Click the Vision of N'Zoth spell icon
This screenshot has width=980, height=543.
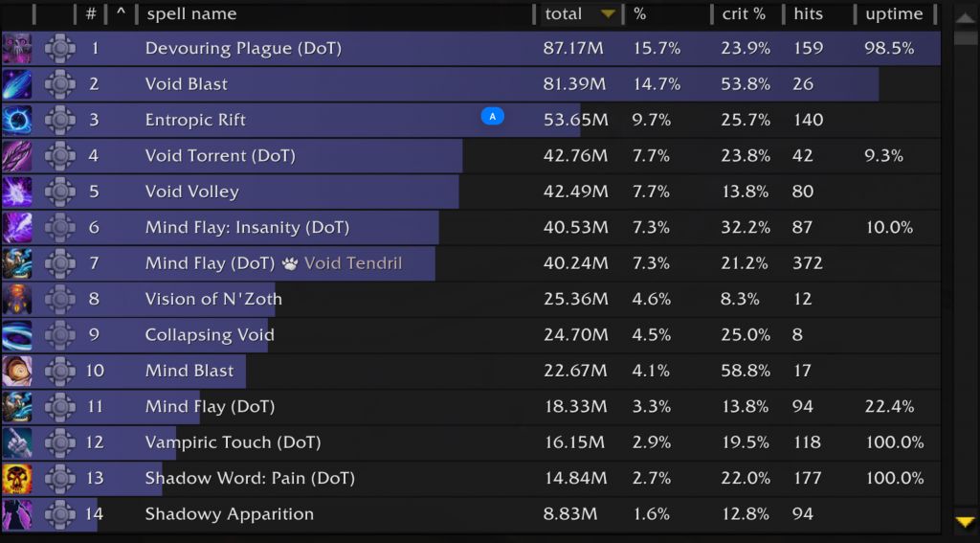point(17,299)
